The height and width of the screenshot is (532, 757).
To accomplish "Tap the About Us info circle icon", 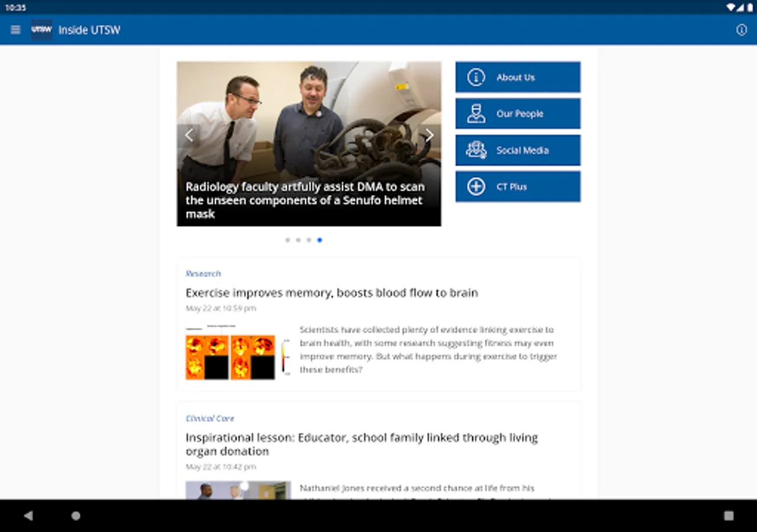I will point(476,77).
